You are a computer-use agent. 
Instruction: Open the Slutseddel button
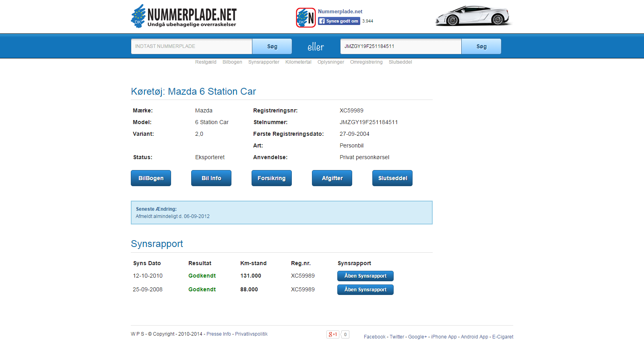392,178
